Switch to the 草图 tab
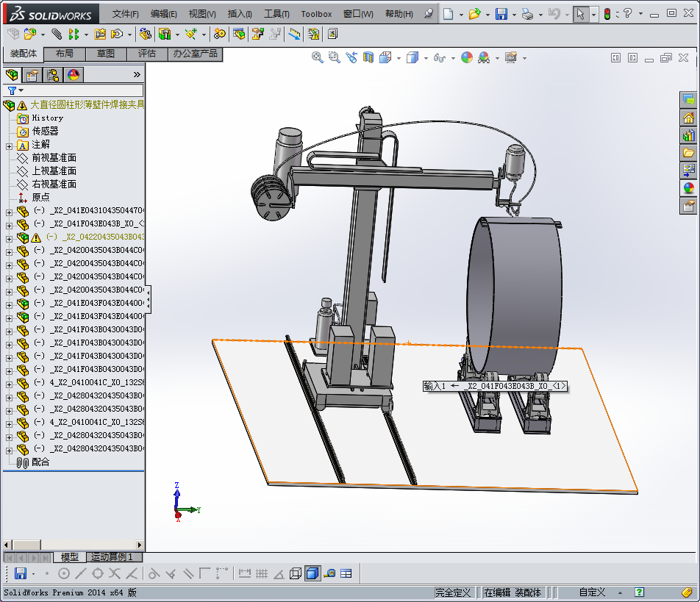 [106, 54]
